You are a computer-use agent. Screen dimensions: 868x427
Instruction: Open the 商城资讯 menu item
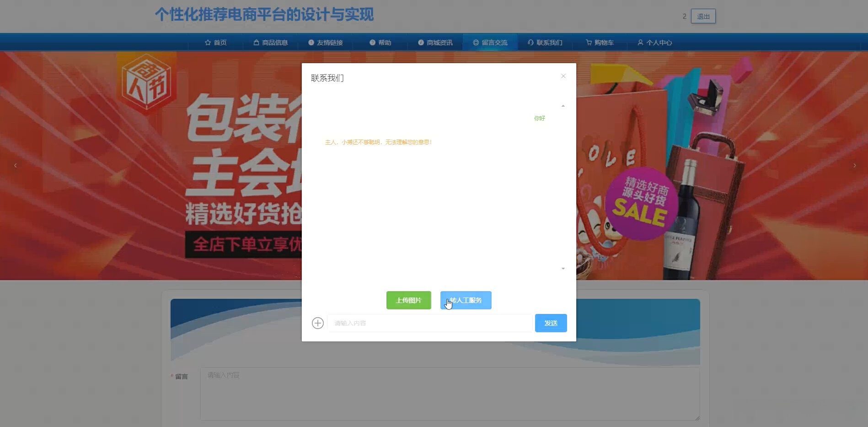tap(434, 42)
